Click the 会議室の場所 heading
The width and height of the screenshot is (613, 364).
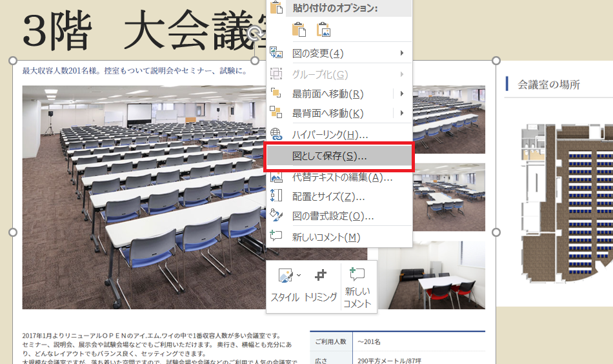coord(548,85)
